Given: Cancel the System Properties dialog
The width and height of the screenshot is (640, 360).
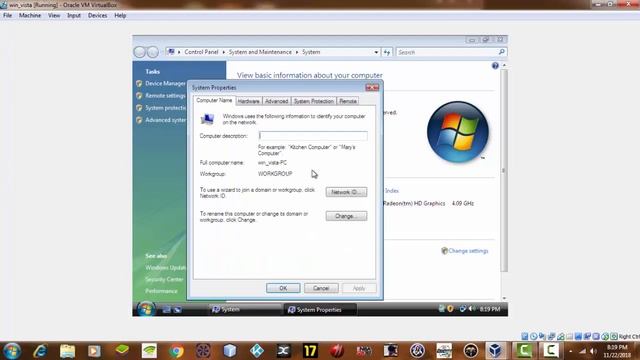Looking at the screenshot, I should tap(321, 288).
